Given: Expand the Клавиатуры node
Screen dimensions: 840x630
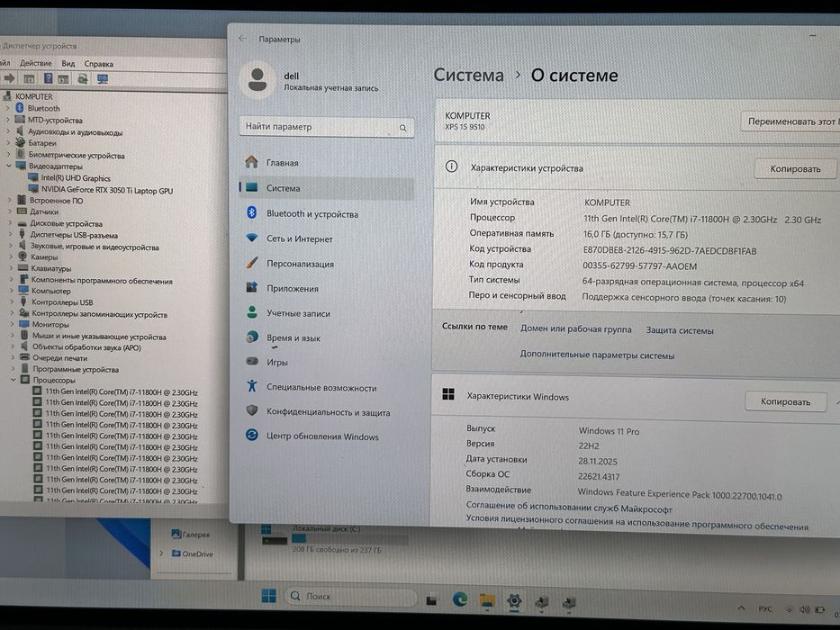Looking at the screenshot, I should pyautogui.click(x=11, y=268).
